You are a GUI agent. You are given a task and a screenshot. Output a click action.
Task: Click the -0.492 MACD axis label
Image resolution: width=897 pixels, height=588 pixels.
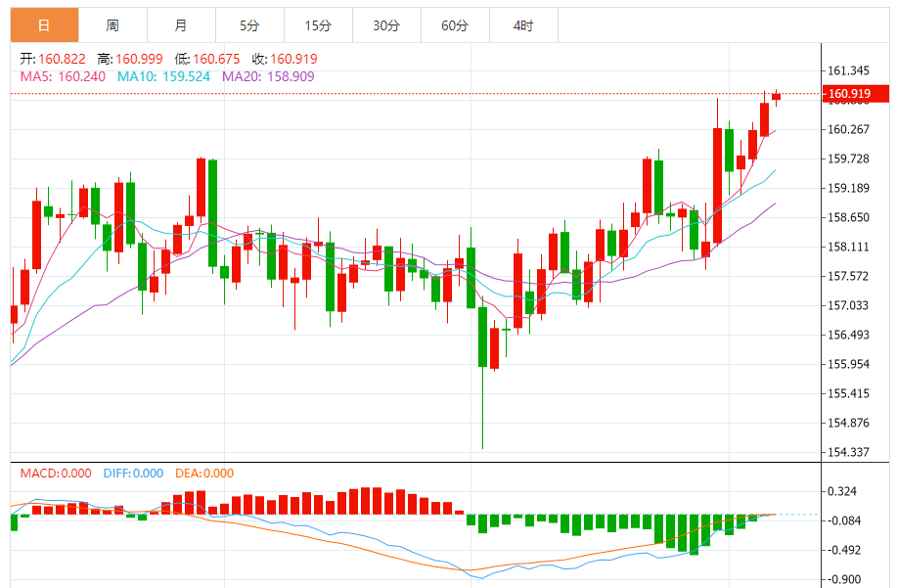click(x=844, y=550)
